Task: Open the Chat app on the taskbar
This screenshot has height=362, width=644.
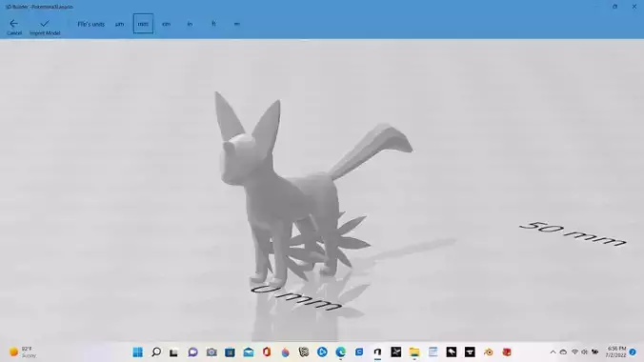Action: [x=192, y=352]
